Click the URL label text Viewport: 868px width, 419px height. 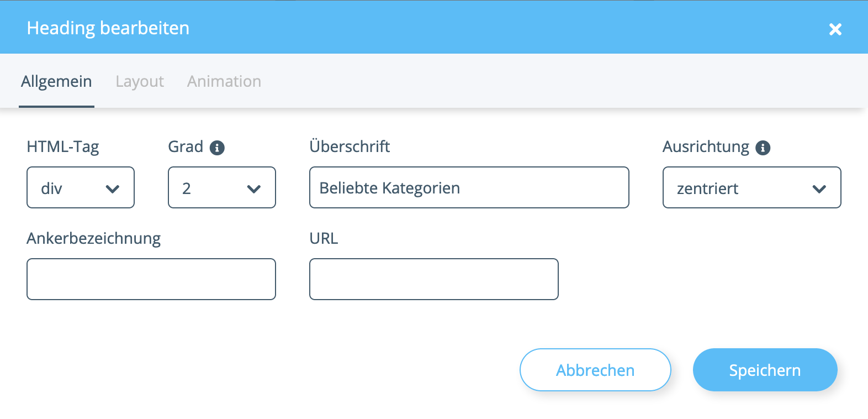(x=324, y=238)
